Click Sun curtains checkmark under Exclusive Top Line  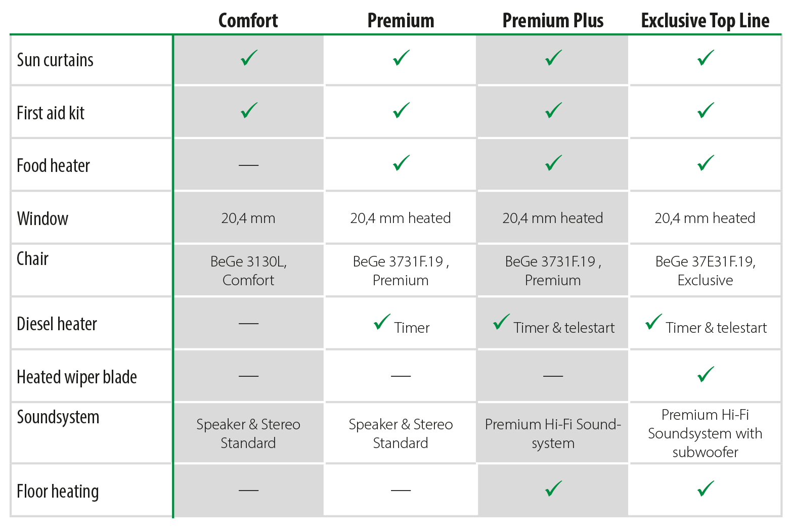[706, 58]
